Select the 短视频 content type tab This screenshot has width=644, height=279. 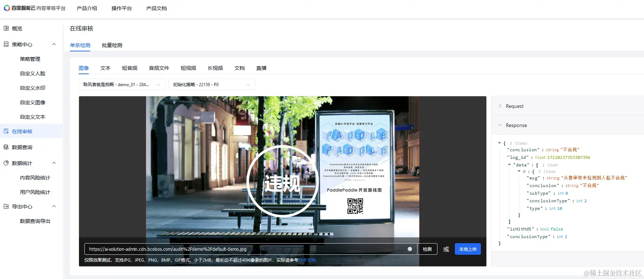click(188, 68)
